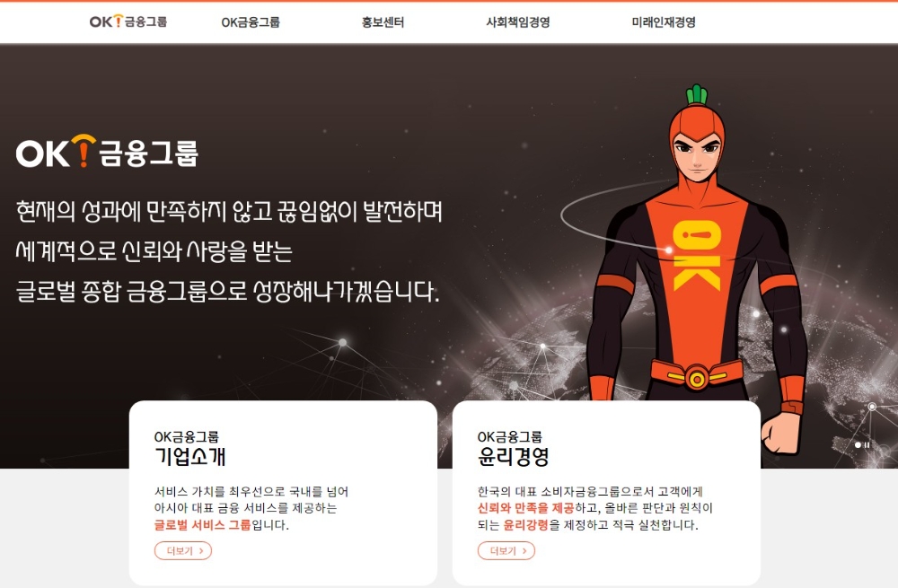Viewport: 898px width, 588px height.
Task: Click the yellow OK emblem on mascot's chest
Action: [x=696, y=254]
